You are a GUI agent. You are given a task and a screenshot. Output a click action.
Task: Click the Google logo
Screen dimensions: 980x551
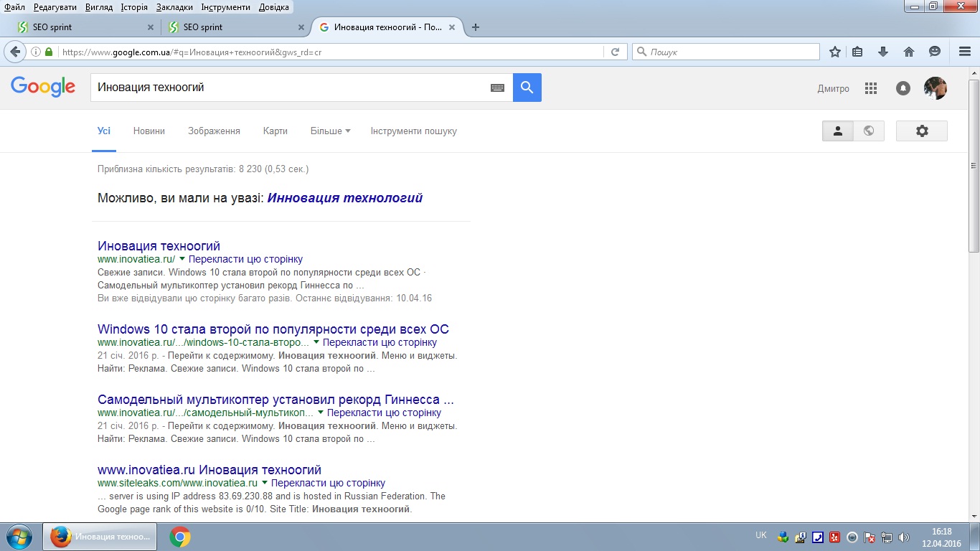(x=43, y=88)
